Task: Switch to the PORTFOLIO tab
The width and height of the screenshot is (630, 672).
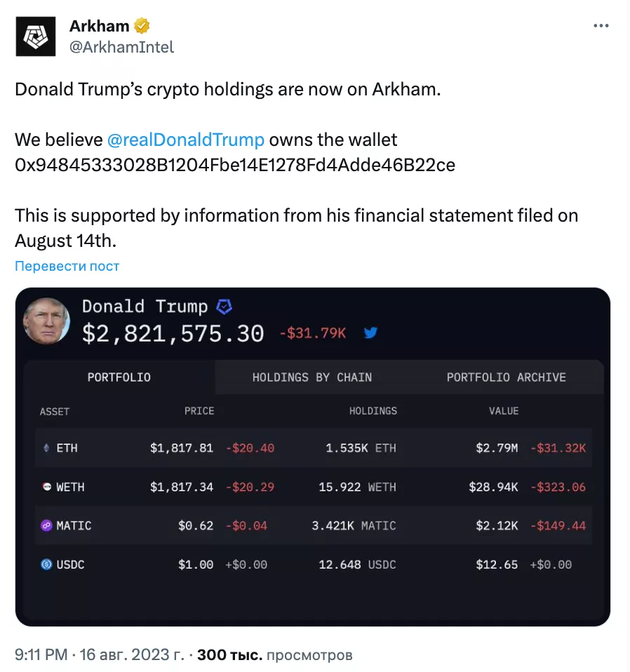Action: pyautogui.click(x=119, y=377)
